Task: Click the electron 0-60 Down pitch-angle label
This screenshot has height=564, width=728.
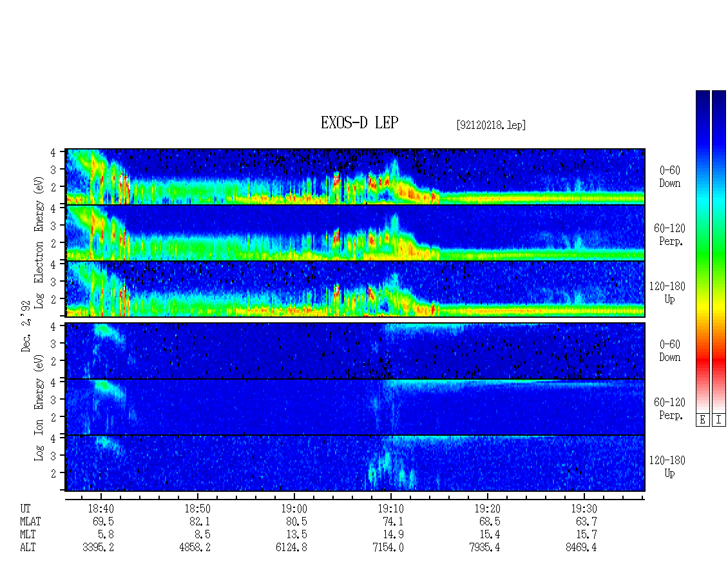Action: pyautogui.click(x=669, y=177)
